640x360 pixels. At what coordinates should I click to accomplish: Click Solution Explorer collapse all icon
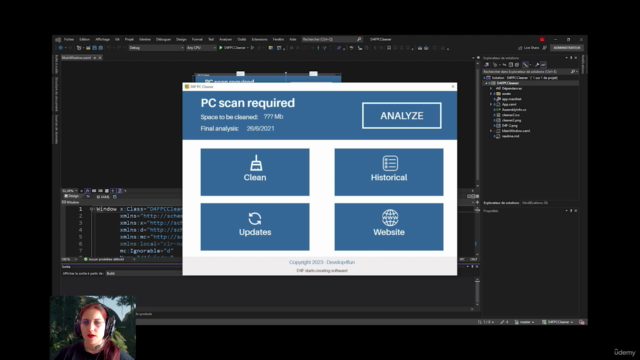tap(511, 64)
